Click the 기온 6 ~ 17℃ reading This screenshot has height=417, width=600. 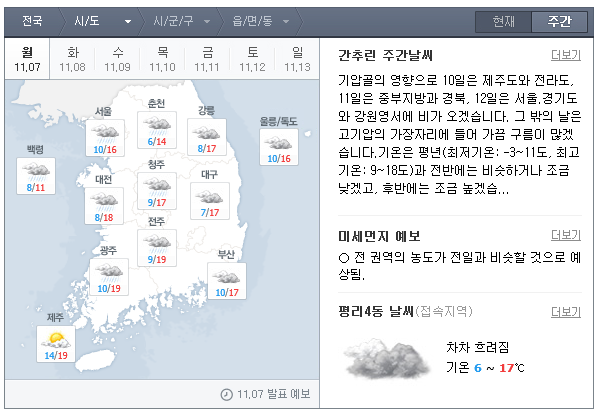485,368
